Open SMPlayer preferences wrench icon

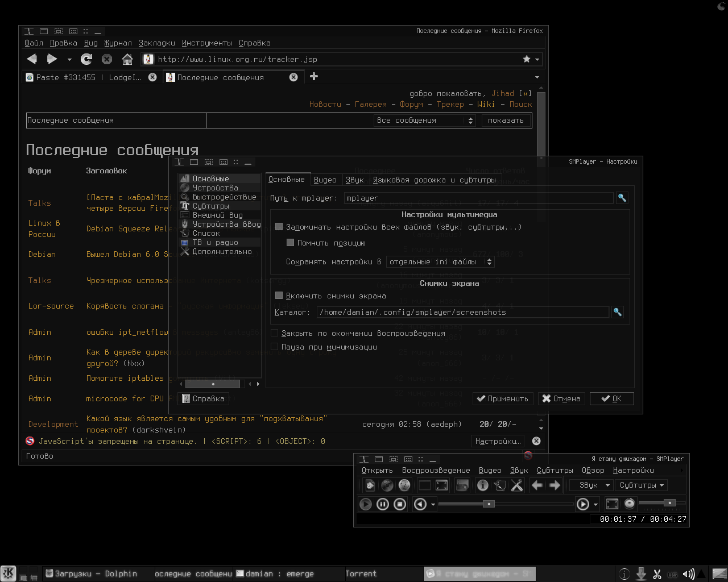tap(516, 485)
